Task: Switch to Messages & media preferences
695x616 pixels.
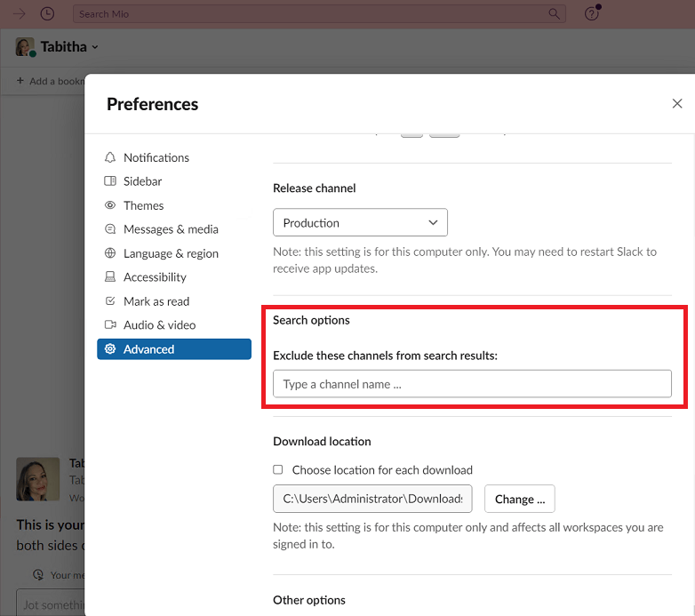Action: point(171,229)
